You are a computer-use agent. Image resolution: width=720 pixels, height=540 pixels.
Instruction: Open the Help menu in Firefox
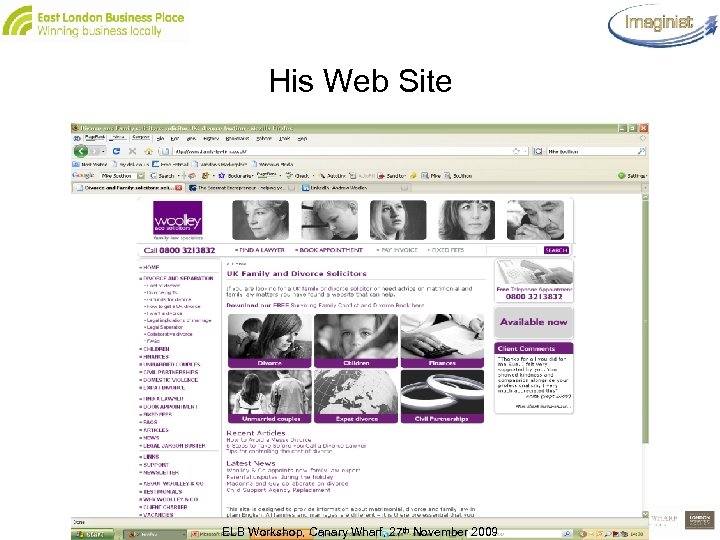[302, 138]
